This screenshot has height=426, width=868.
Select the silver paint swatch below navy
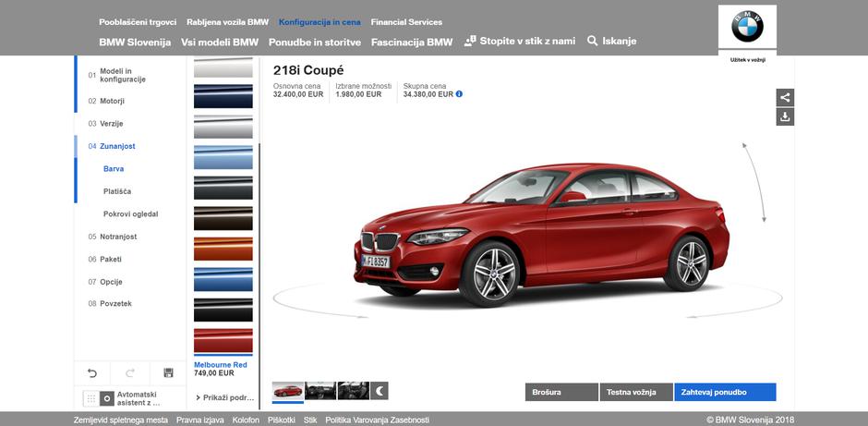(223, 127)
